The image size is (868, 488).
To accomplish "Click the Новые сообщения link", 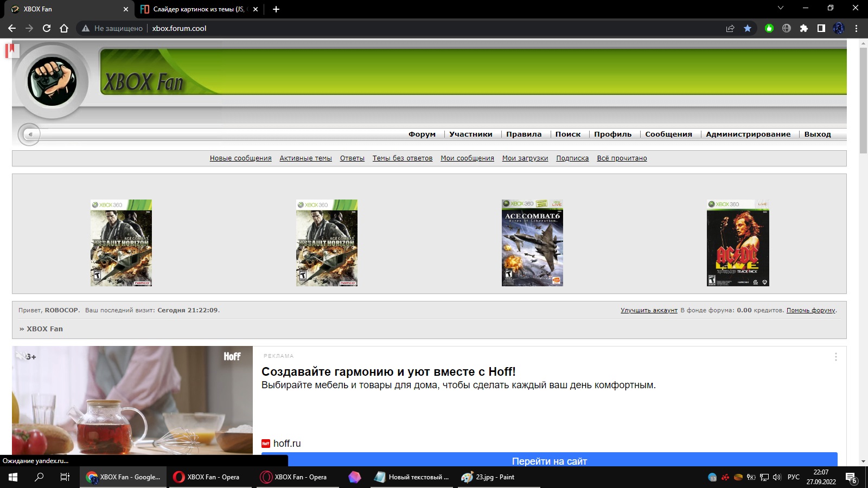I will [240, 158].
